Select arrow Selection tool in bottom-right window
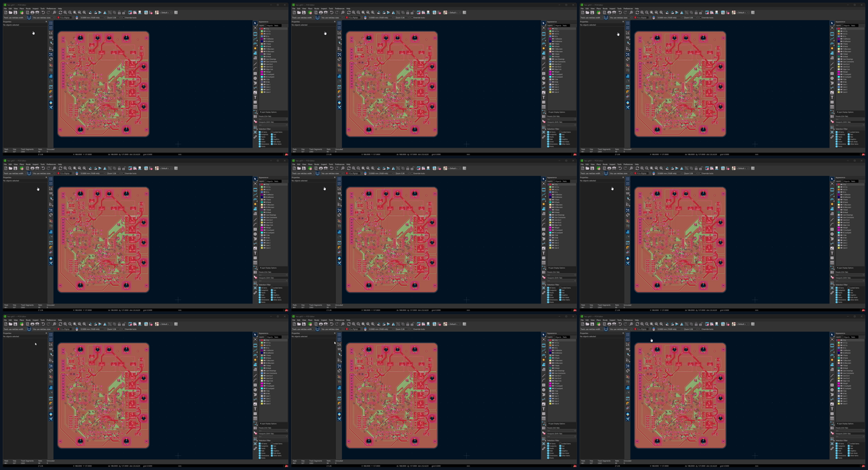Image resolution: width=868 pixels, height=470 pixels. click(832, 334)
